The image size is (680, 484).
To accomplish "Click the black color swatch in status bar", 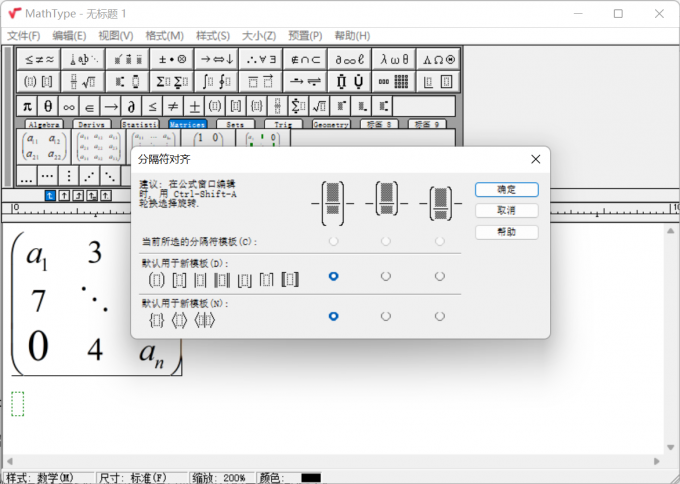I will (x=311, y=478).
